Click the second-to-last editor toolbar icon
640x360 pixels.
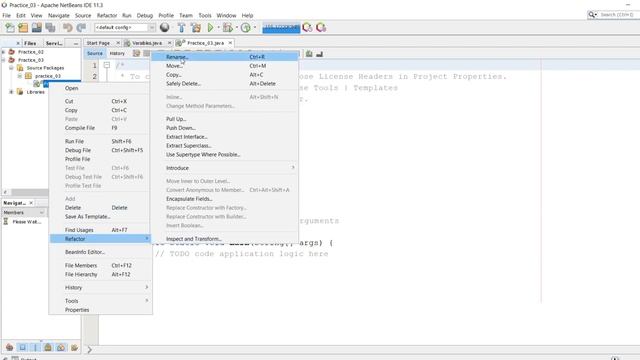(x=309, y=54)
